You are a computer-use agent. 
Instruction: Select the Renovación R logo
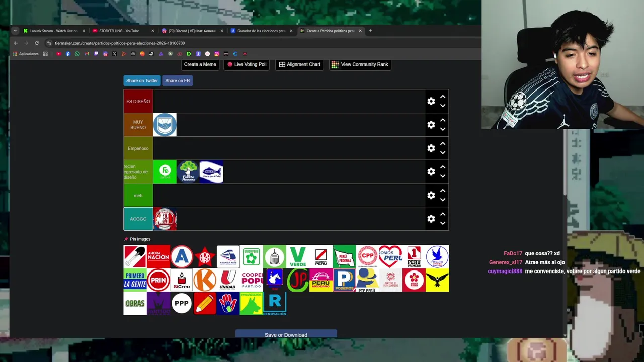[x=274, y=304]
